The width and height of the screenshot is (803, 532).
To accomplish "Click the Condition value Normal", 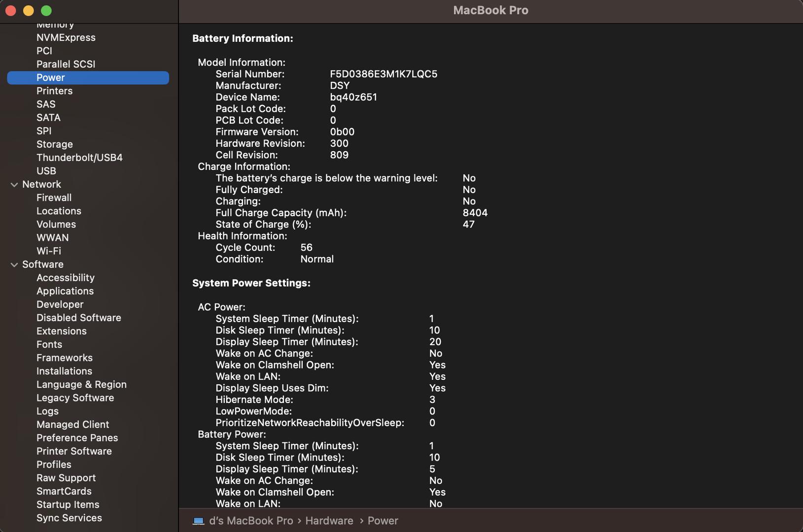I will [317, 259].
